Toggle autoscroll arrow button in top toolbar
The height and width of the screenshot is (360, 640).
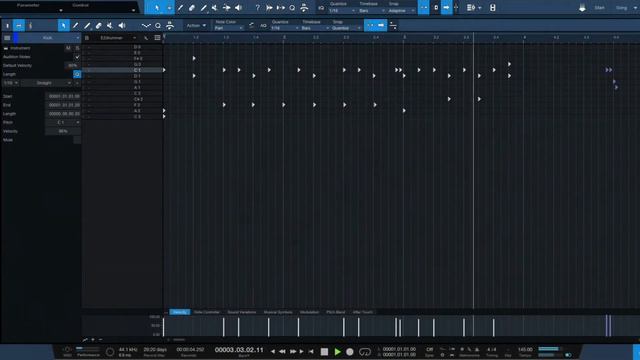pyautogui.click(x=447, y=7)
